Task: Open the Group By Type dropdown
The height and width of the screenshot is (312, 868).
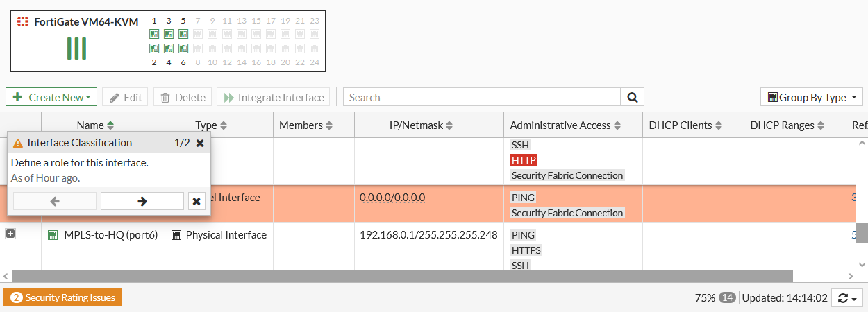Action: (x=812, y=98)
